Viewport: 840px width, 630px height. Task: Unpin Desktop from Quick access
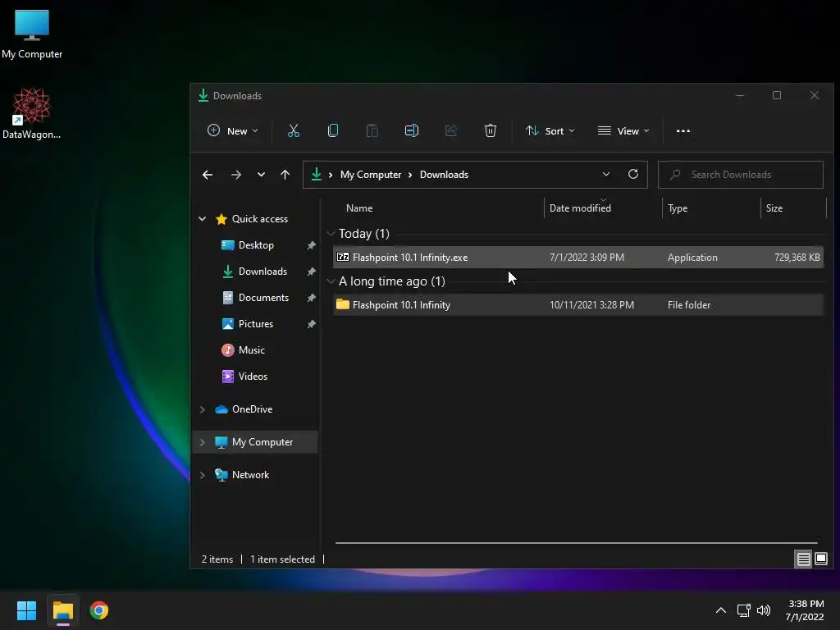(x=311, y=245)
